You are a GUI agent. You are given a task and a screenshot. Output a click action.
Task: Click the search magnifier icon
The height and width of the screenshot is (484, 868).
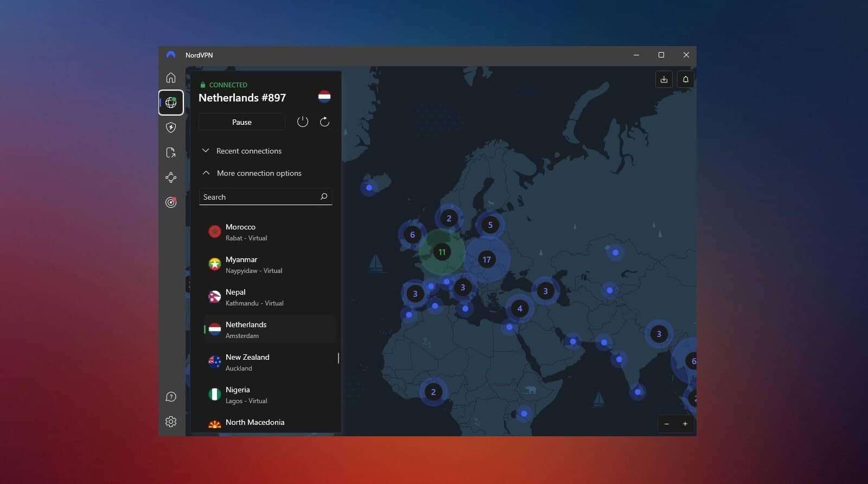click(x=324, y=196)
